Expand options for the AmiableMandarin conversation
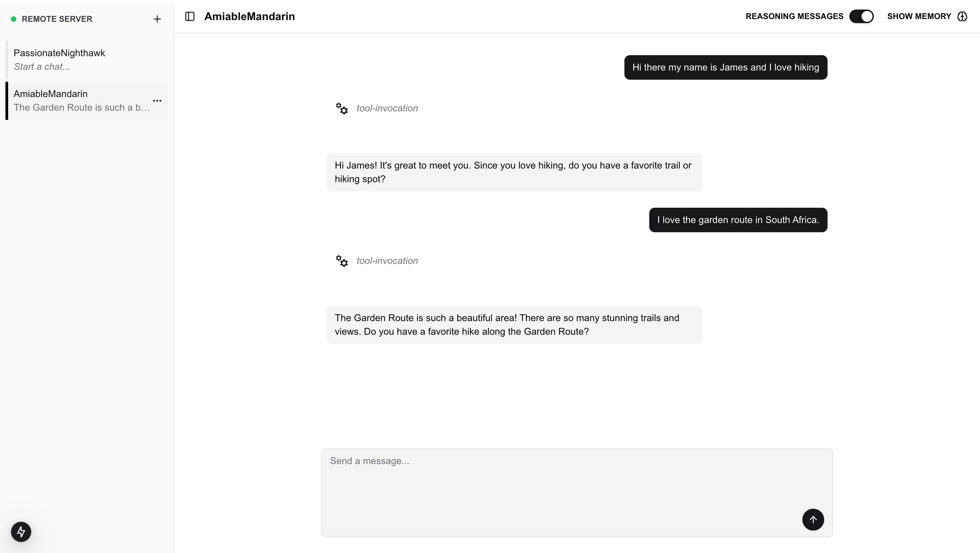This screenshot has width=980, height=553. click(157, 100)
